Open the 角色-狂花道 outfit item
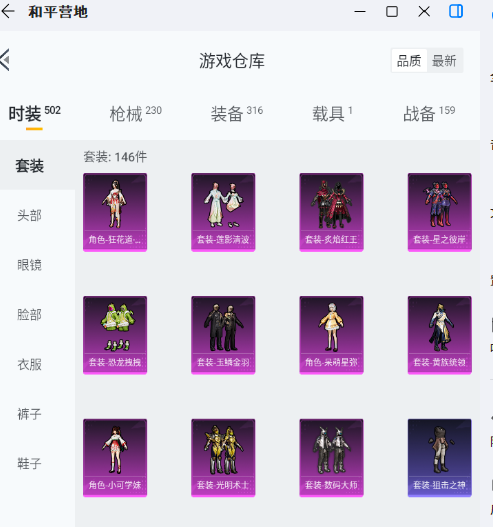The width and height of the screenshot is (493, 527). click(x=115, y=212)
